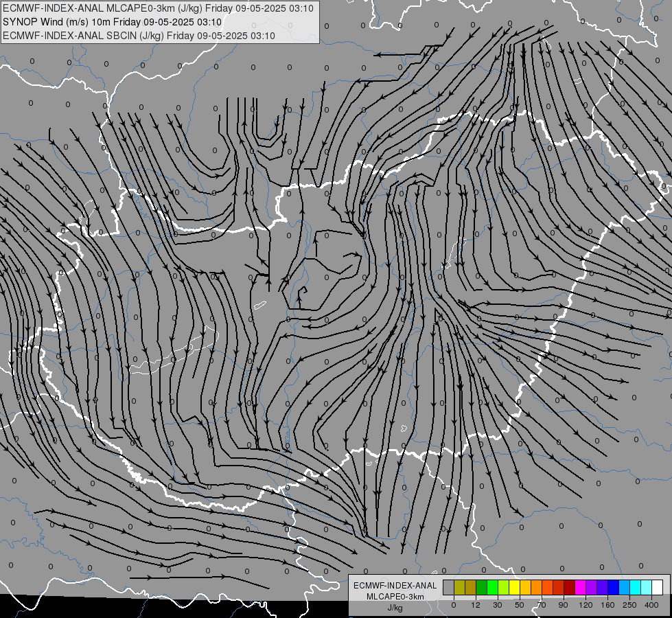Select the bright cyan legend swatch

pos(636,588)
